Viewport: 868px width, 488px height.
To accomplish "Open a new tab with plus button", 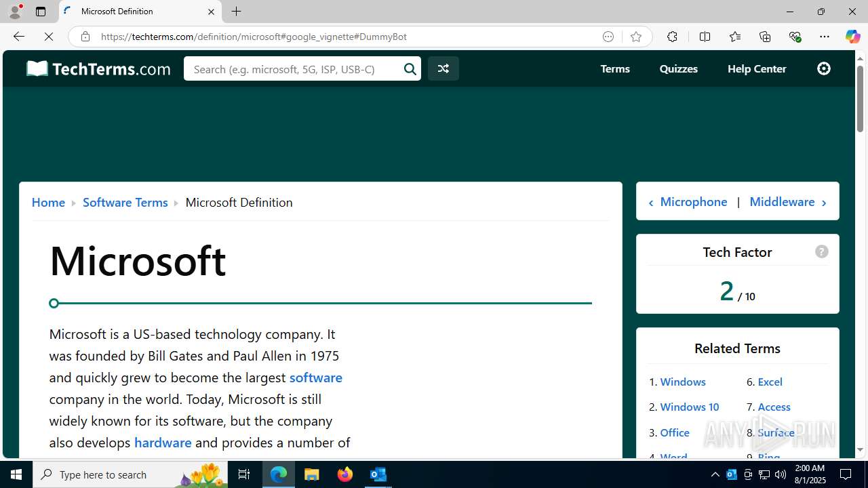I will click(236, 12).
